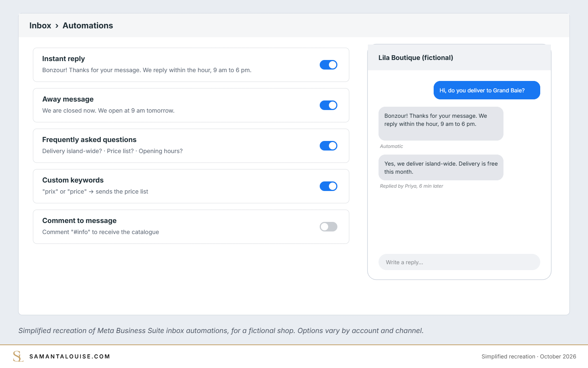This screenshot has width=588, height=368.
Task: Turn off the Instant reply toggle
Action: [329, 65]
